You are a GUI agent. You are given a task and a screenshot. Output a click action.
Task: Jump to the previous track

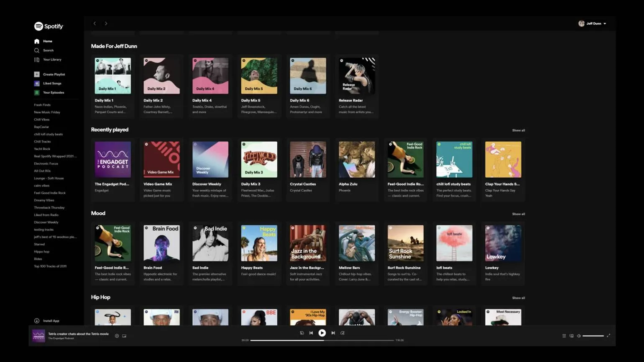(311, 333)
